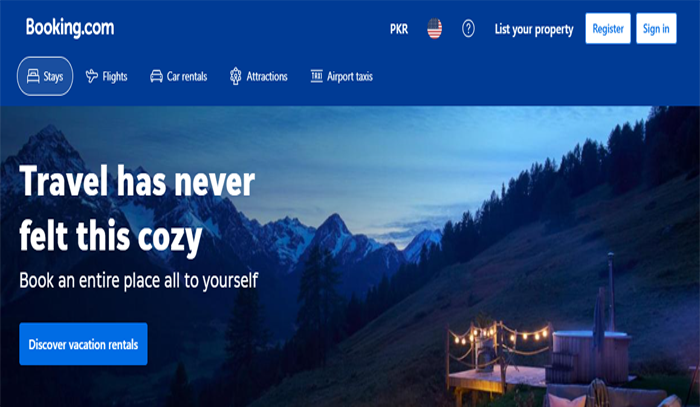Viewport: 700px width, 407px height.
Task: Click Discover vacation rentals button
Action: click(x=83, y=344)
